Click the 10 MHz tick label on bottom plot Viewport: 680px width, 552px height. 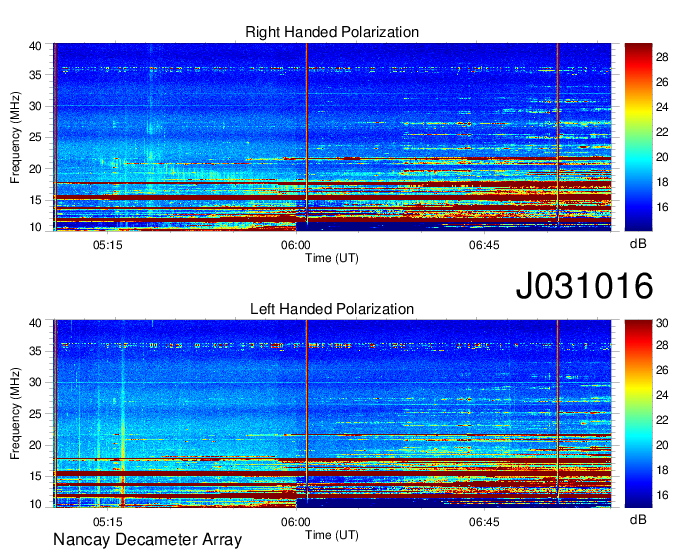(x=35, y=504)
